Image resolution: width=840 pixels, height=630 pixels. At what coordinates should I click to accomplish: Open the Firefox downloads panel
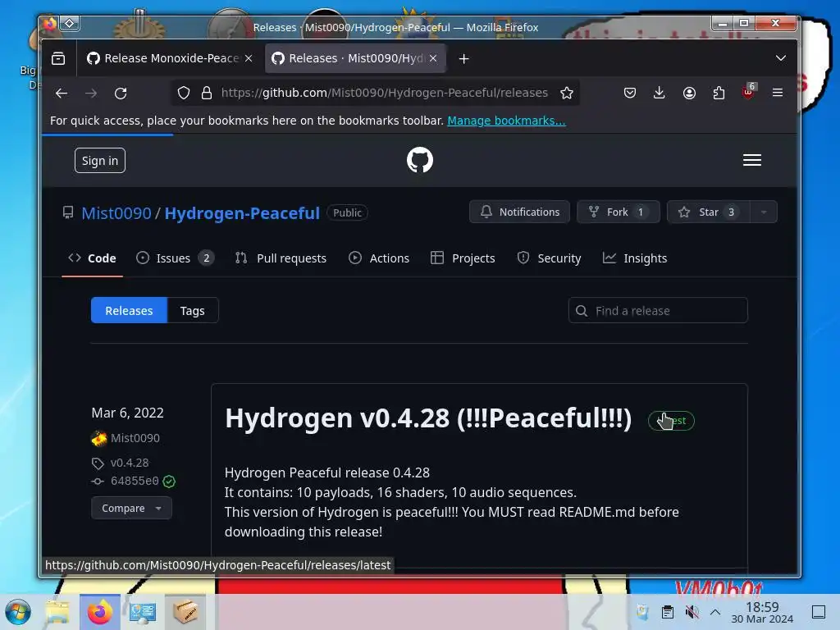coord(660,94)
